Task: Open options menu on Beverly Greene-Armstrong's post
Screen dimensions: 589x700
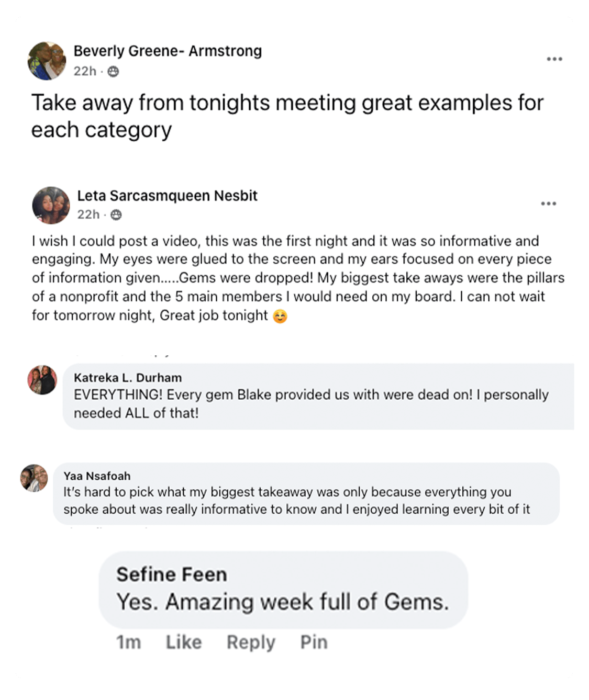Action: point(554,59)
